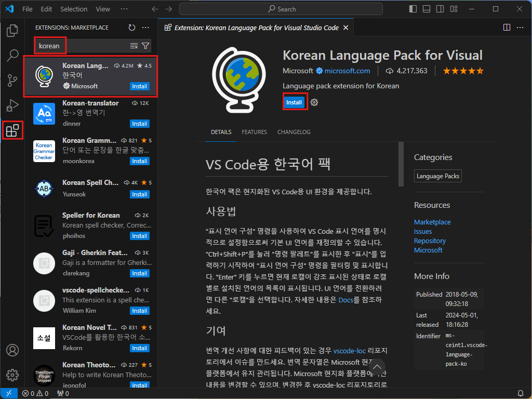Open the Issues resource link
The image size is (532, 399).
pos(423,231)
